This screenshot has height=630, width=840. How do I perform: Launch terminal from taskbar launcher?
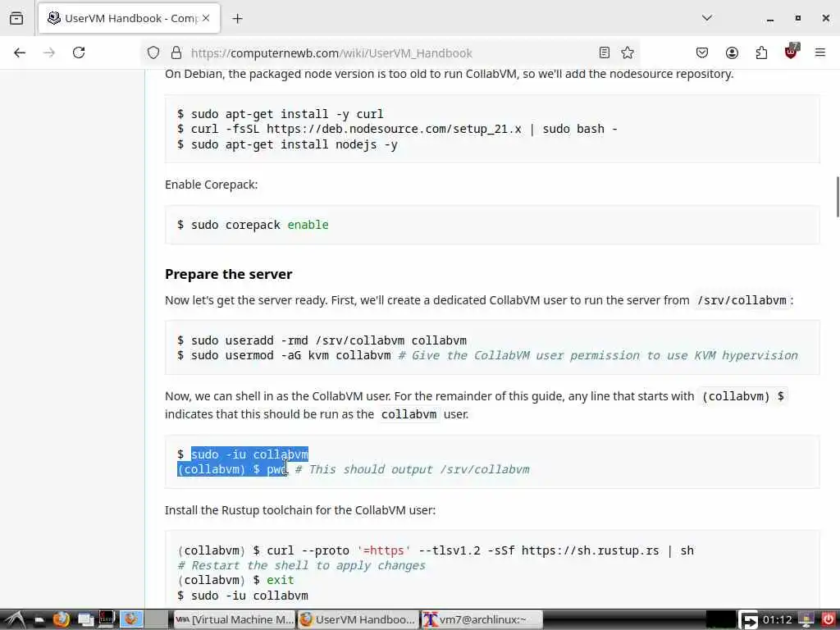pos(107,620)
